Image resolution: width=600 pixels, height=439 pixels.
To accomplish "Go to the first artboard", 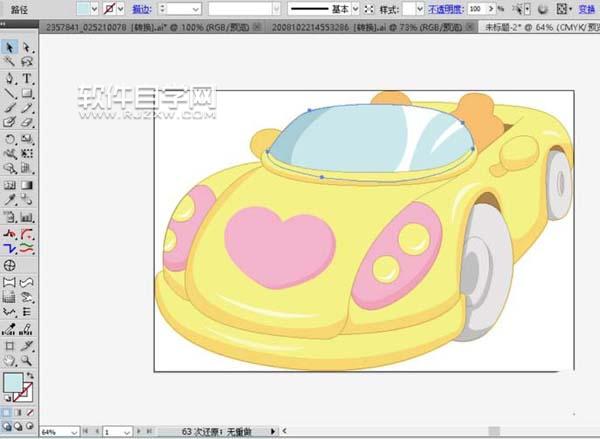I will tap(86, 431).
